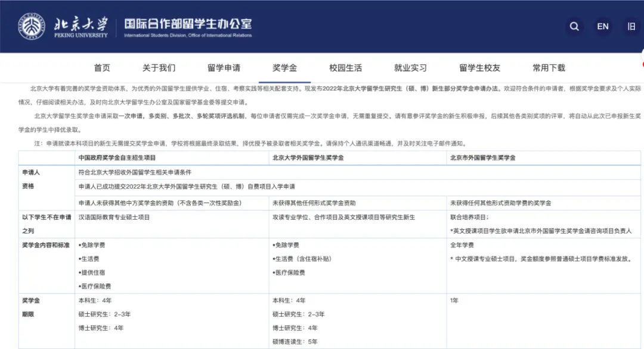This screenshot has height=349, width=644.
Task: Click the 国际合作部留学生办公室 site title
Action: pos(188,24)
